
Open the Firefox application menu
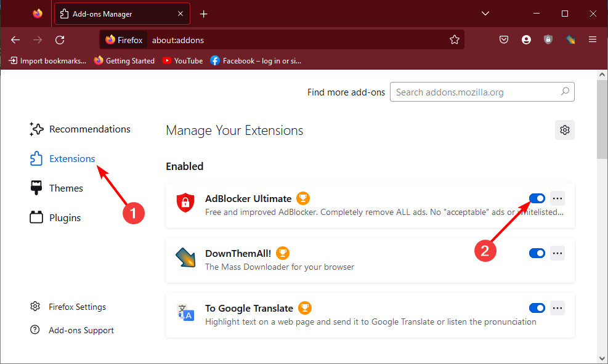(x=593, y=39)
